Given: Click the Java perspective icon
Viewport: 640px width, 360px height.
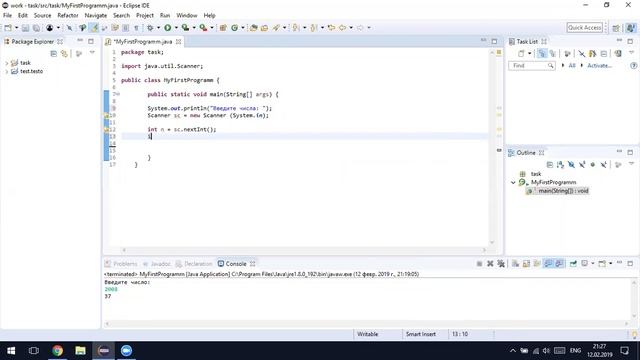Looking at the screenshot, I should click(x=631, y=28).
